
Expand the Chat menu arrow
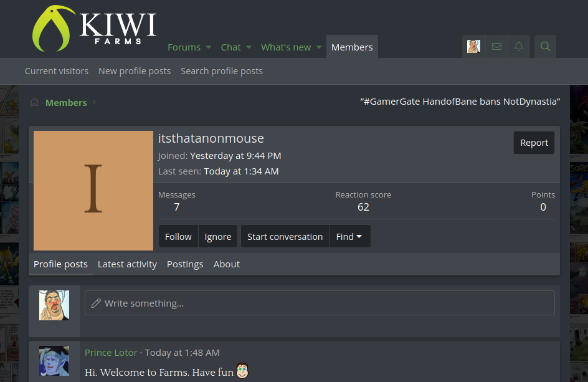click(x=249, y=47)
